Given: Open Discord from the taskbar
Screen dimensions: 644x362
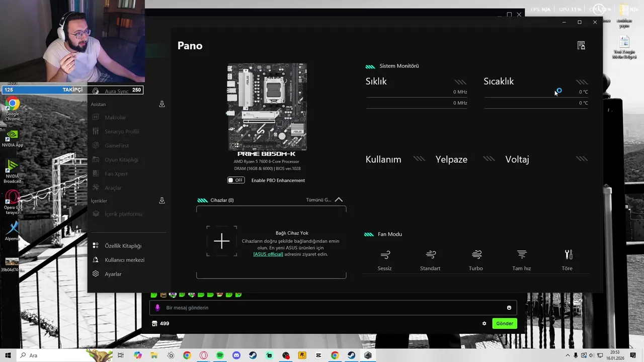Looking at the screenshot, I should 236,355.
